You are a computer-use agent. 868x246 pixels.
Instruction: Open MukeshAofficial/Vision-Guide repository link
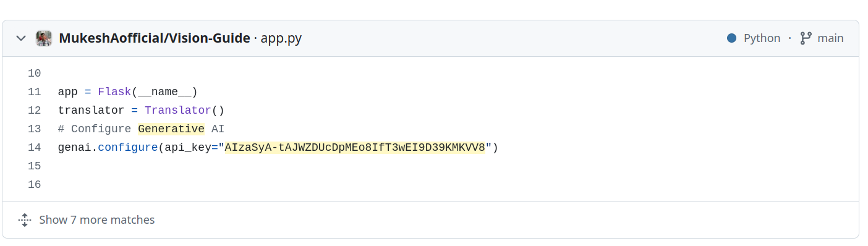[x=155, y=38]
